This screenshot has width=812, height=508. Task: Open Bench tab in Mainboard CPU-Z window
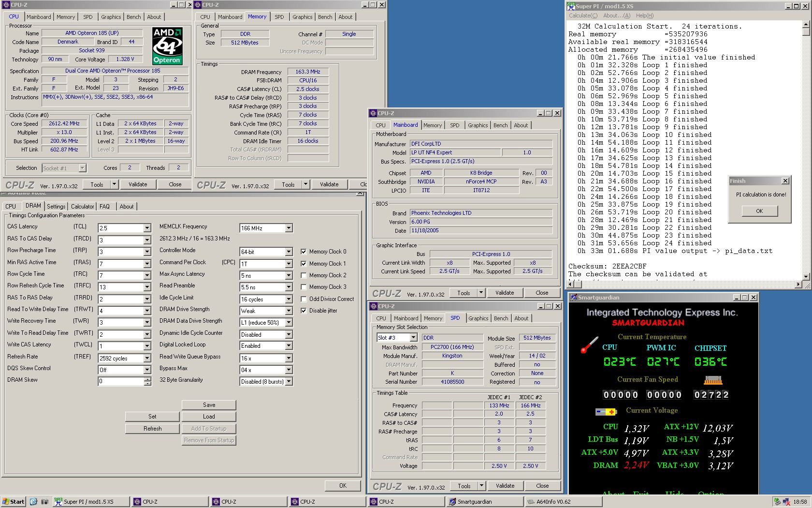(501, 125)
